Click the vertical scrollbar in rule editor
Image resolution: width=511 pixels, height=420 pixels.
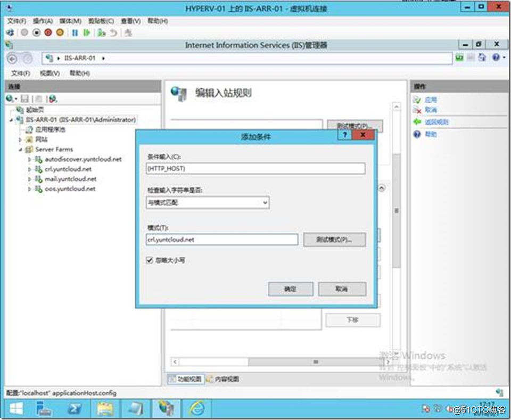coord(396,210)
